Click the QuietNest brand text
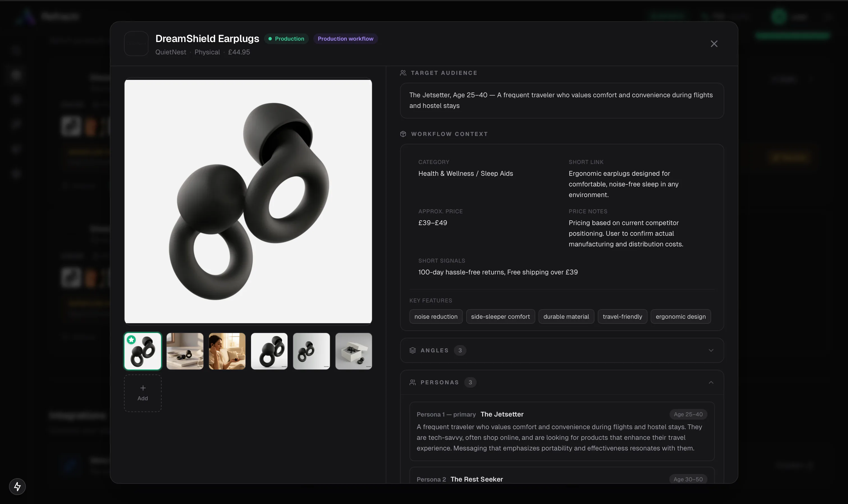This screenshot has width=848, height=504. click(x=171, y=52)
